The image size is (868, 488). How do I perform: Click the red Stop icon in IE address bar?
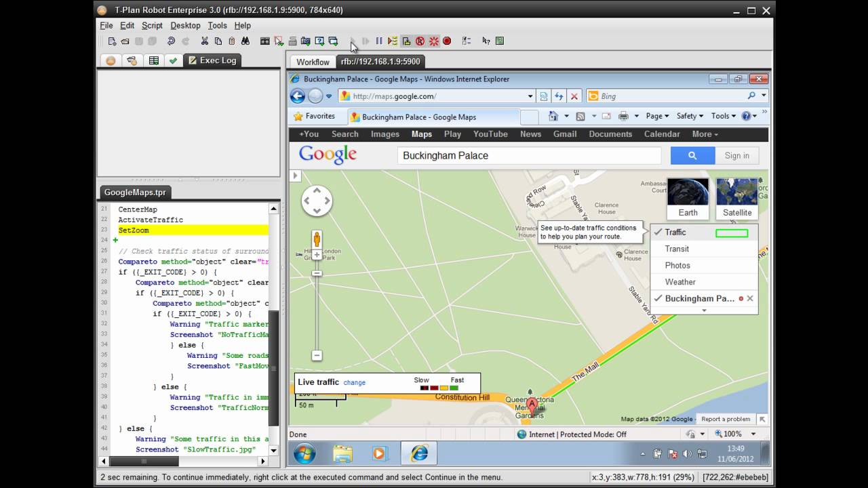(574, 96)
